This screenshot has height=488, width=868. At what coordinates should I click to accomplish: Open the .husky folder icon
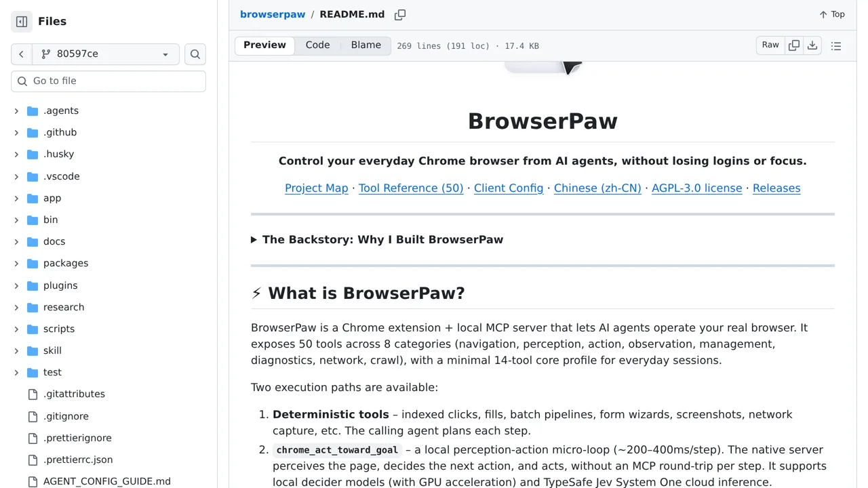[33, 154]
